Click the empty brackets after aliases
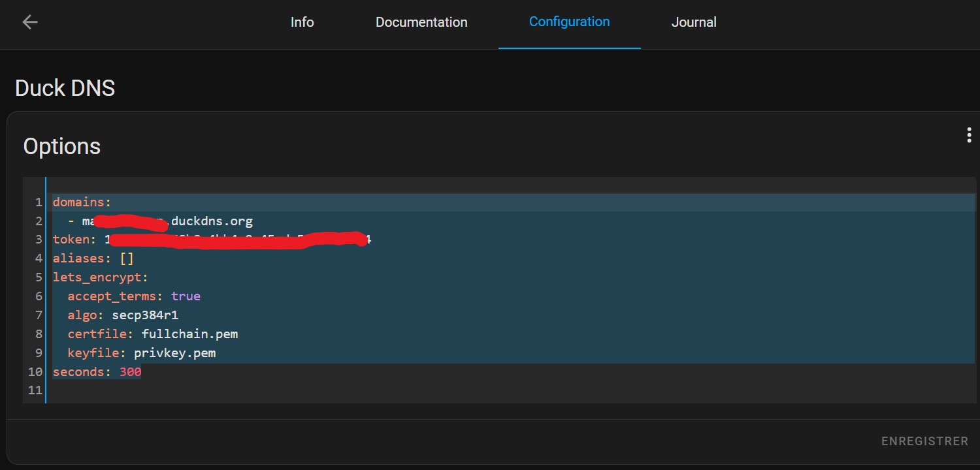 pyautogui.click(x=127, y=258)
